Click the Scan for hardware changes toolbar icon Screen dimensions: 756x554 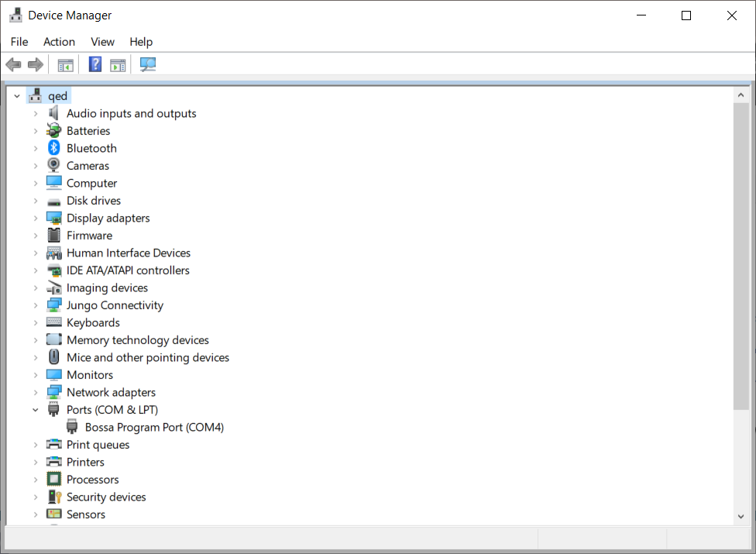(x=147, y=64)
